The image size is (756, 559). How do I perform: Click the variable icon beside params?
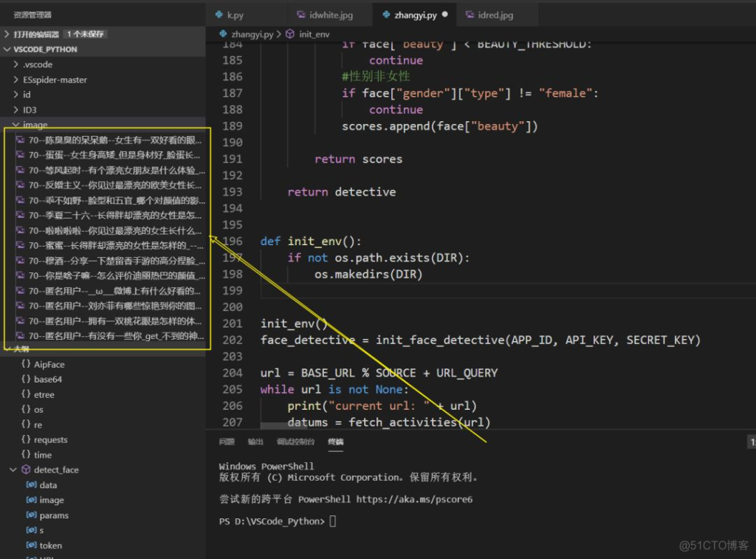(x=31, y=515)
